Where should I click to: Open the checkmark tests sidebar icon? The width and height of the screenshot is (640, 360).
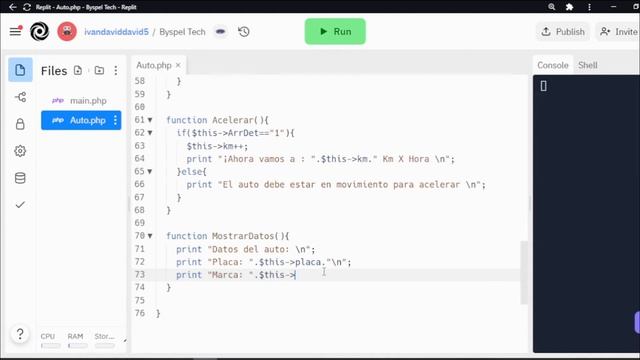[x=20, y=204]
